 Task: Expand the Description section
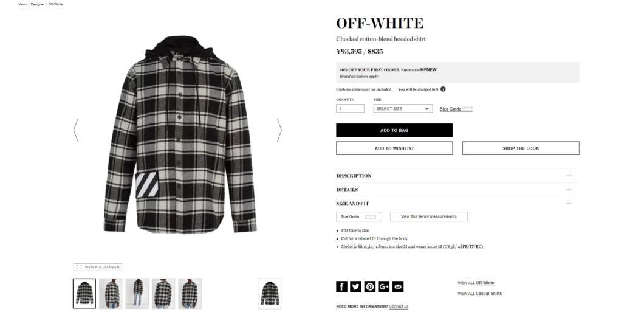pyautogui.click(x=457, y=176)
